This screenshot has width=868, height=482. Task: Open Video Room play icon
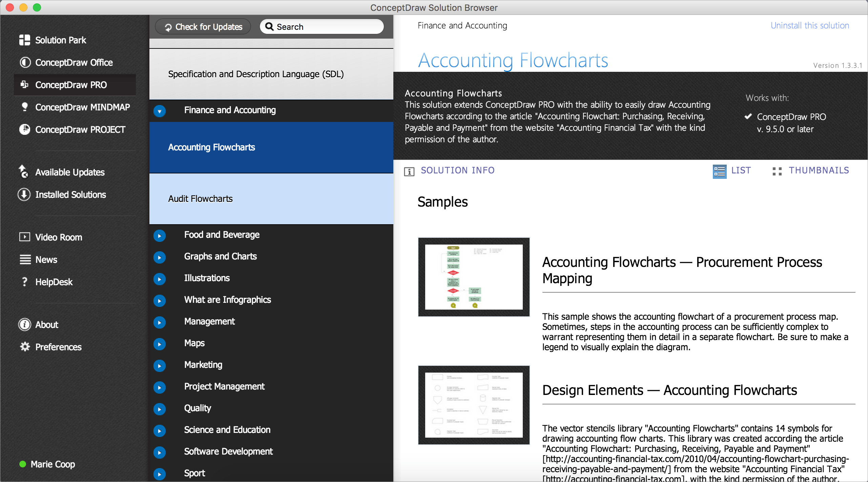coord(24,237)
